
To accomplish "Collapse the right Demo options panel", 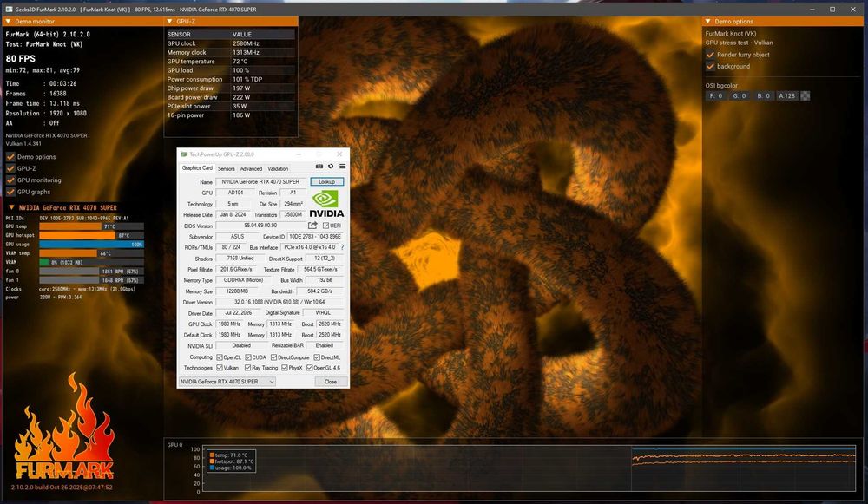I will [707, 22].
